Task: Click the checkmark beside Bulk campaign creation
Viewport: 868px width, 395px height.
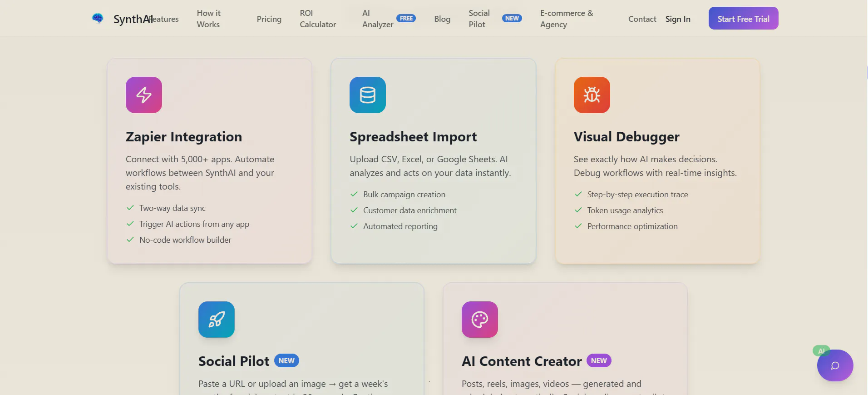Action: pos(354,194)
